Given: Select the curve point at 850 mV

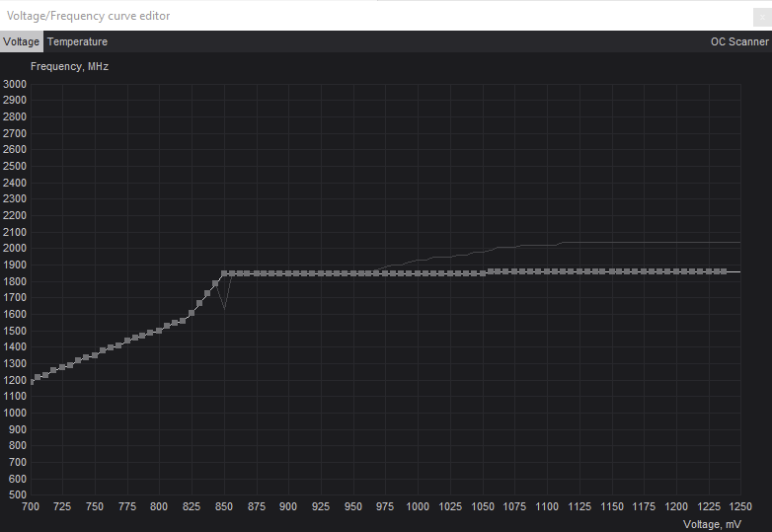Looking at the screenshot, I should coord(224,273).
